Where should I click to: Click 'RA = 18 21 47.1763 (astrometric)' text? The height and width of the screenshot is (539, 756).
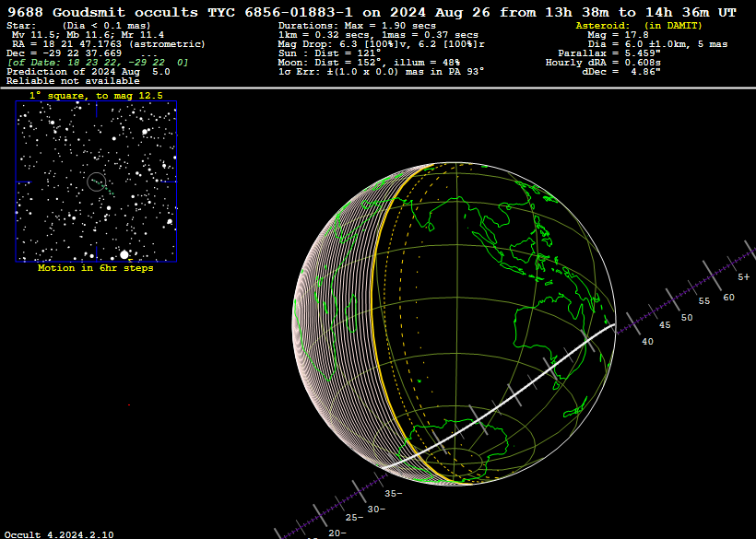pos(109,44)
